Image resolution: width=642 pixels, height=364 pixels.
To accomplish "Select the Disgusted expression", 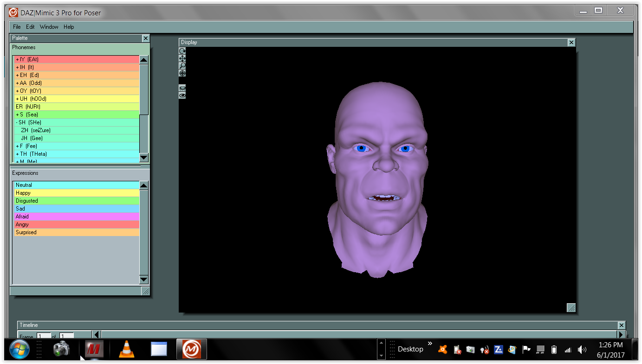I will 77,201.
